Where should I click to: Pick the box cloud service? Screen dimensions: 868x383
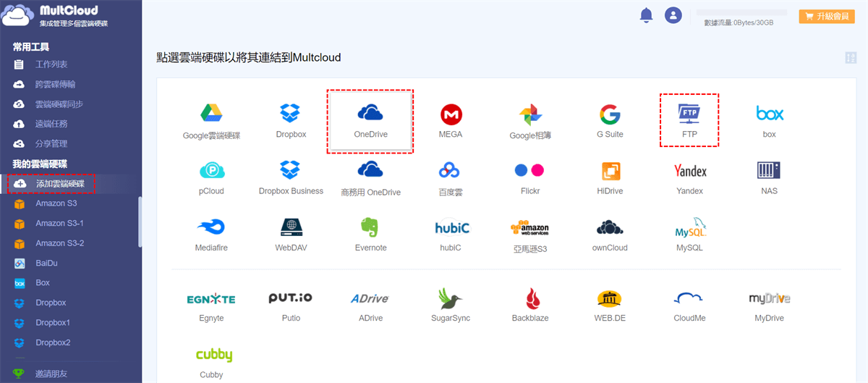click(x=769, y=114)
